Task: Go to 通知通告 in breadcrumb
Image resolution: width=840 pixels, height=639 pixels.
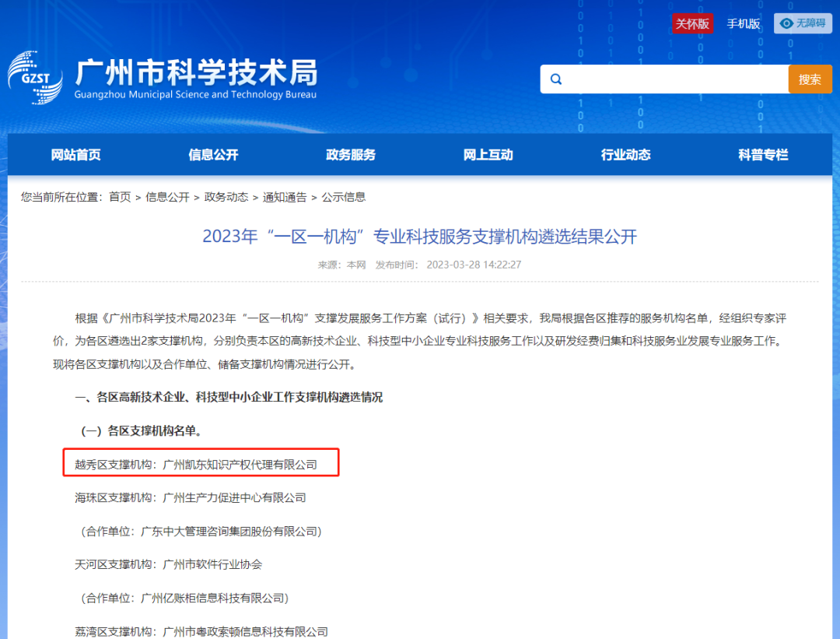Action: tap(285, 197)
